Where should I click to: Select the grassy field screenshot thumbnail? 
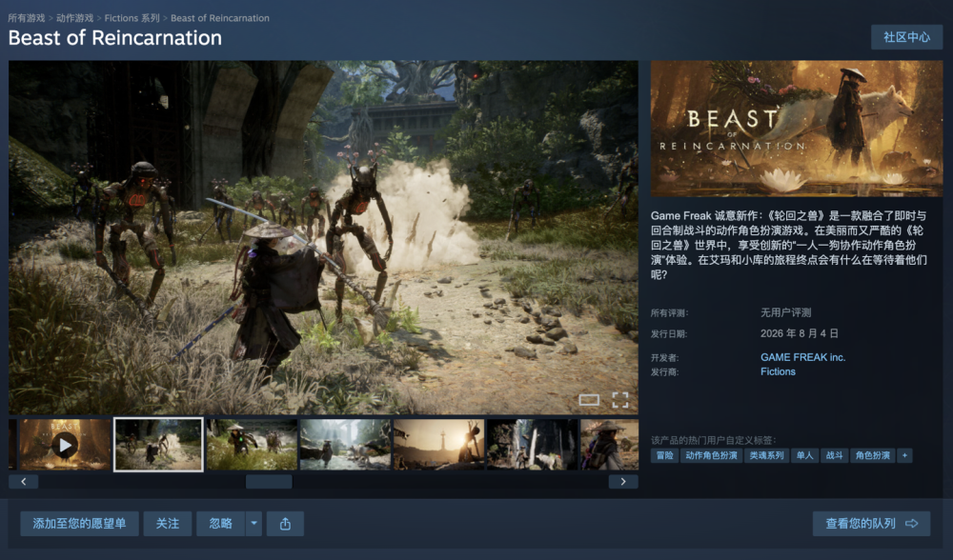click(253, 445)
